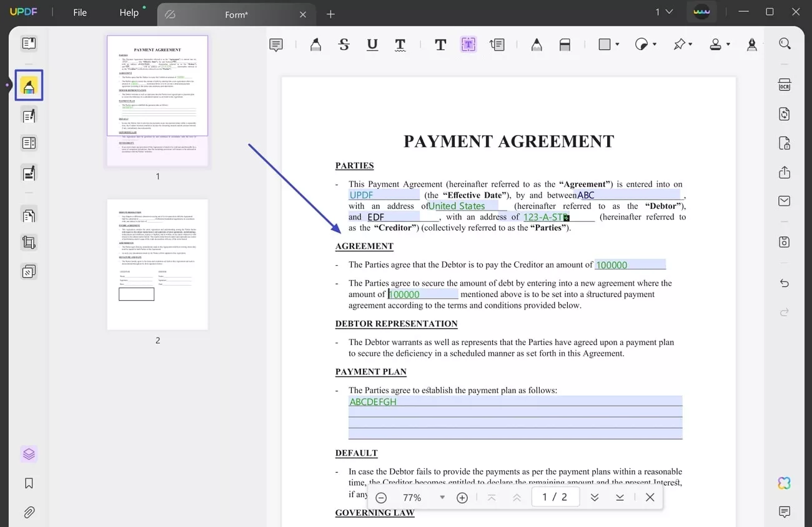
Task: Open the Save as other icon
Action: point(785,243)
